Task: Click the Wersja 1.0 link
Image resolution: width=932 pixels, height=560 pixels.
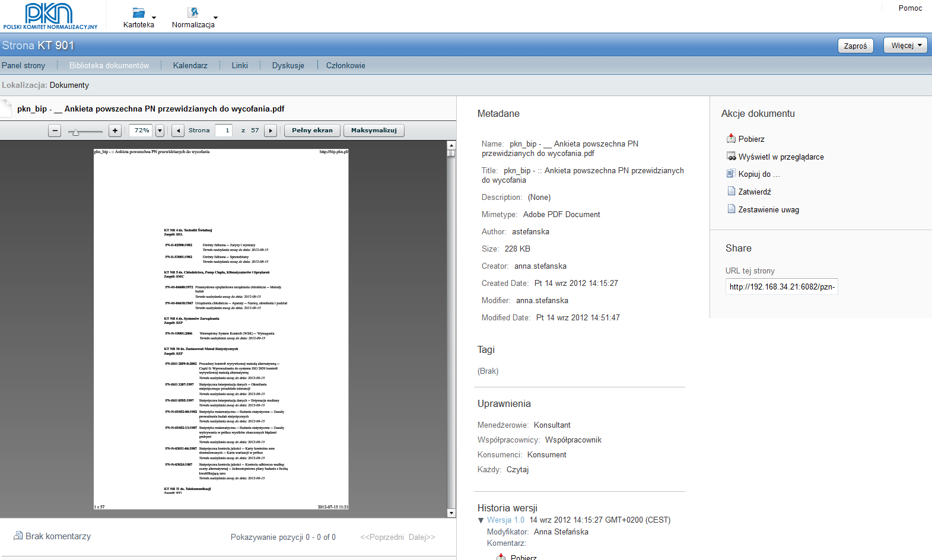Action: click(x=506, y=520)
